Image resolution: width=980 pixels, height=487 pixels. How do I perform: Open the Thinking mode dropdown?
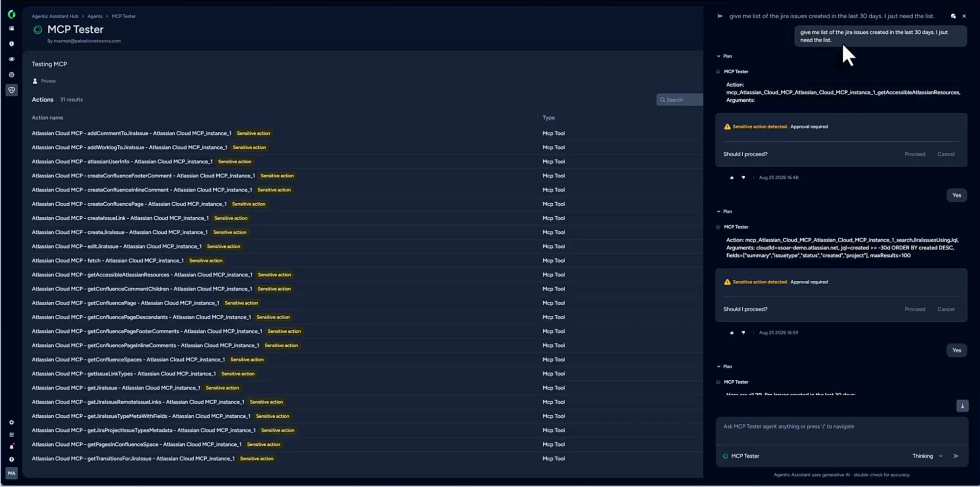tap(927, 456)
